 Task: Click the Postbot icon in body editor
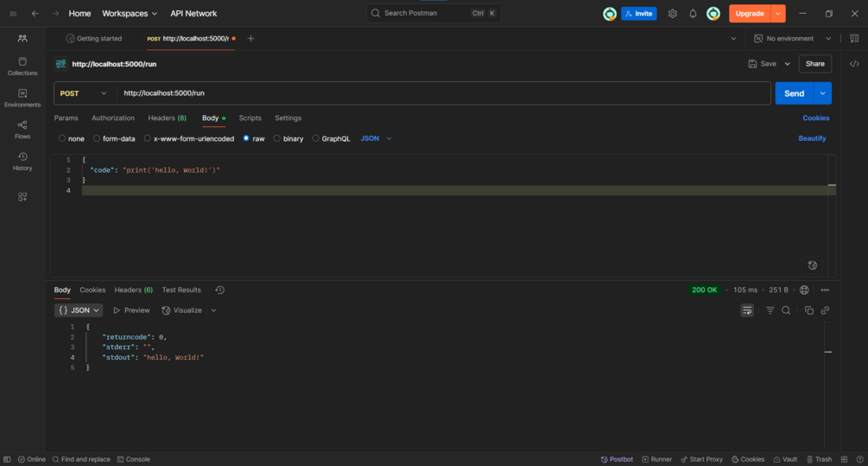(812, 265)
